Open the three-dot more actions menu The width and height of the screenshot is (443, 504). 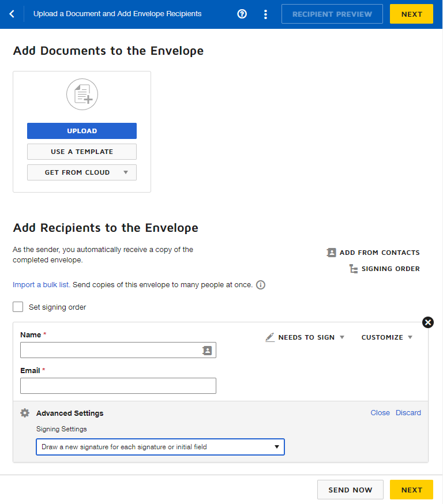click(265, 14)
